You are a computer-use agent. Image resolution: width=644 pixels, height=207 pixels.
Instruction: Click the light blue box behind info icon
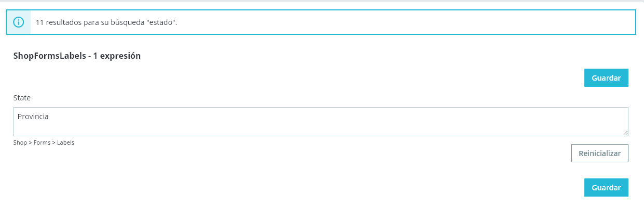click(x=19, y=22)
